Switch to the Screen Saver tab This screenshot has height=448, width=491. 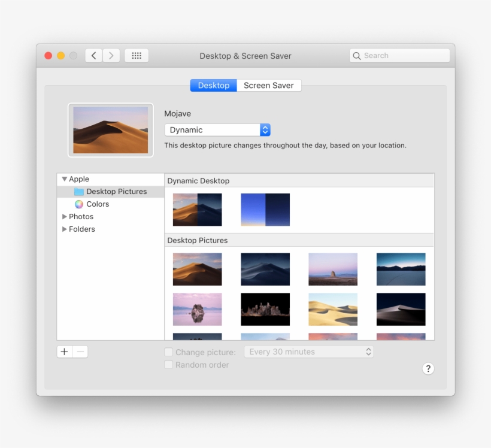[x=268, y=85]
